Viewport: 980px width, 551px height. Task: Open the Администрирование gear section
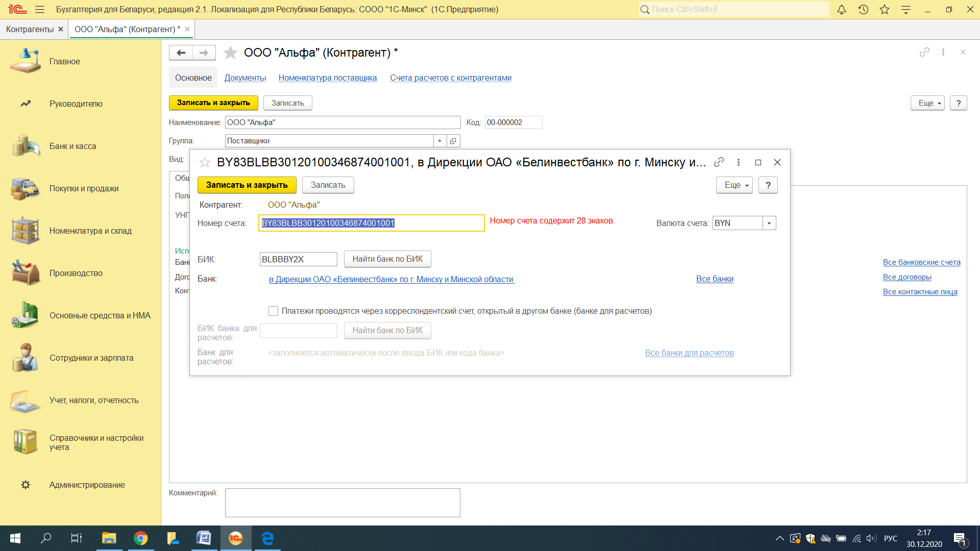(26, 485)
